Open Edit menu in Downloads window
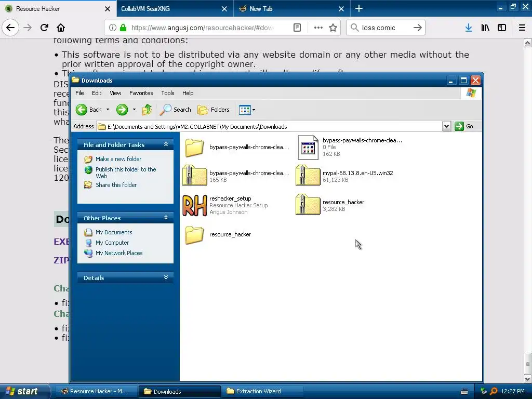 pos(97,93)
